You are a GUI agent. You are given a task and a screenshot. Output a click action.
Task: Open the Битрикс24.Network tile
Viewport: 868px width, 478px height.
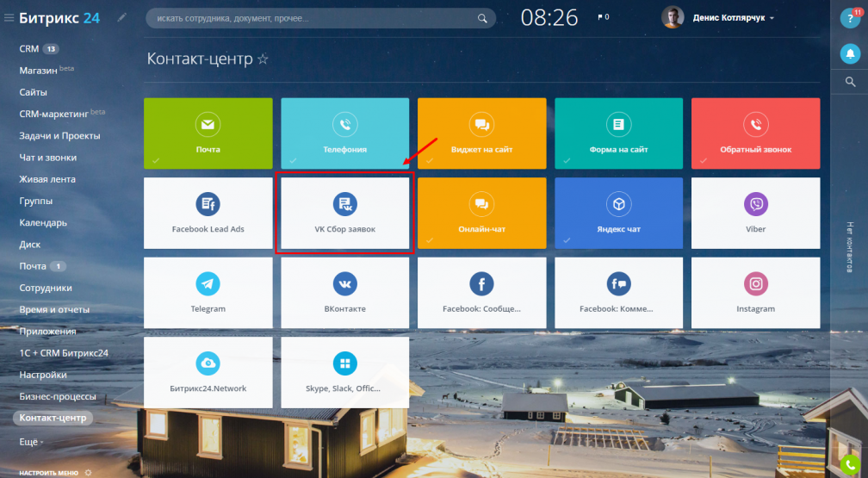pyautogui.click(x=208, y=371)
